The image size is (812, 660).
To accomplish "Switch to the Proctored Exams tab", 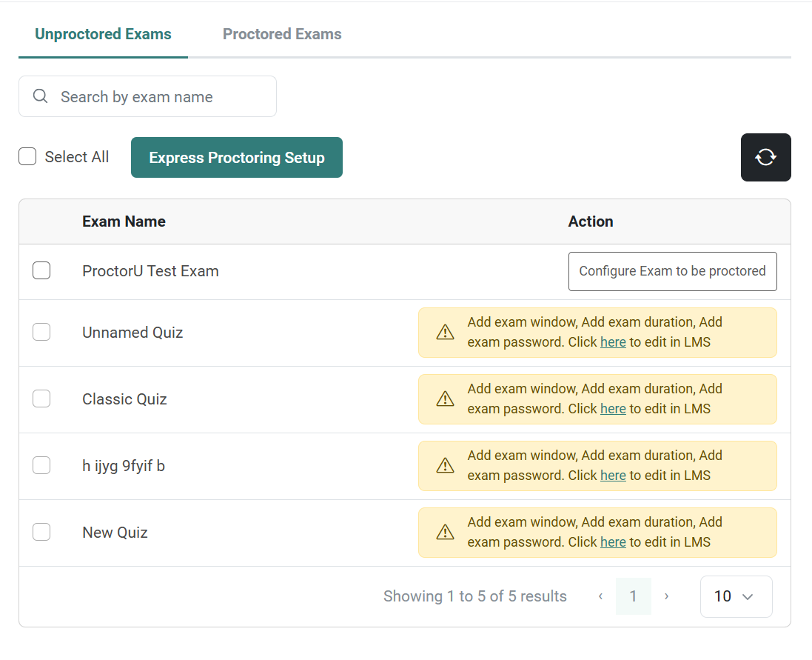I will click(282, 34).
